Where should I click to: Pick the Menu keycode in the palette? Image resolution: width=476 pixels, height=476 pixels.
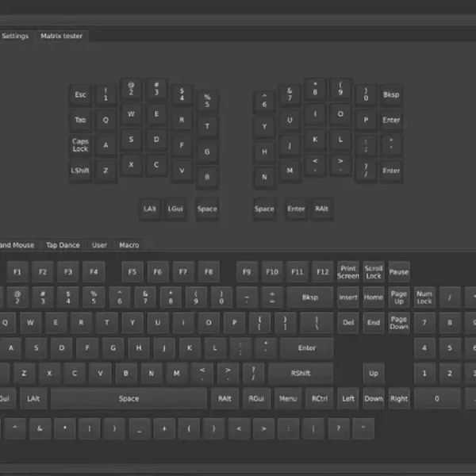[288, 398]
